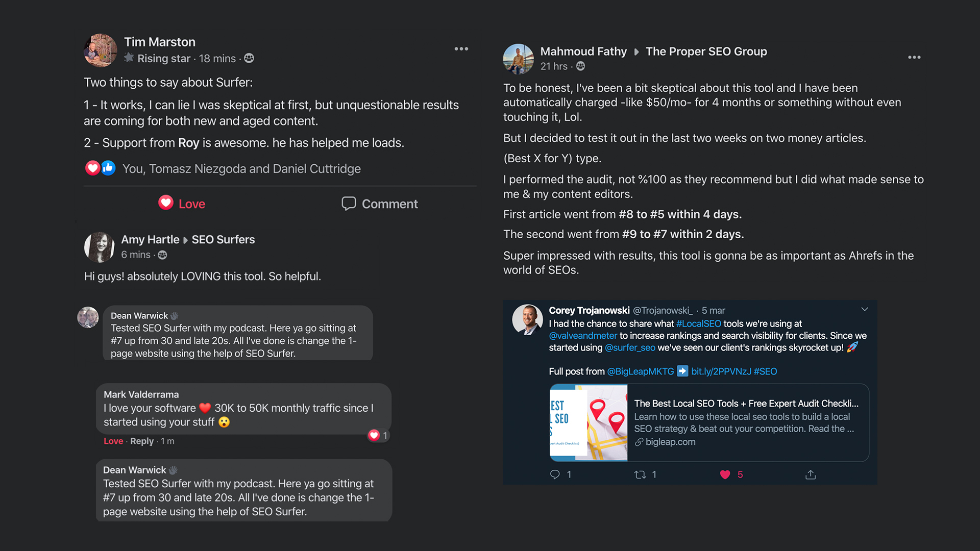Share Corey's tweet via share icon
The height and width of the screenshot is (551, 980).
pyautogui.click(x=811, y=474)
